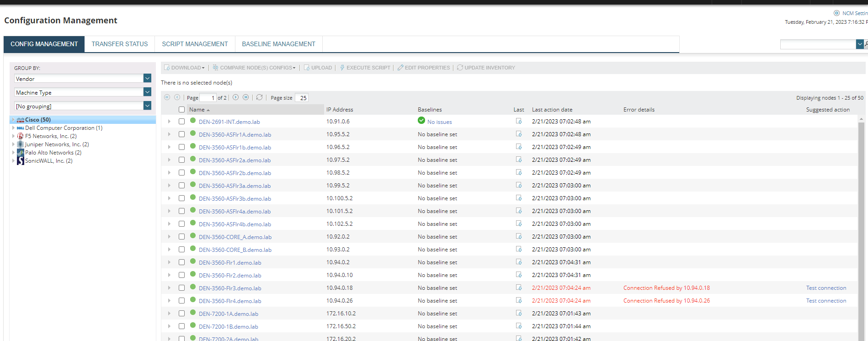Open last config of DEN-2691-INT.demo.lab
868x341 pixels.
519,121
